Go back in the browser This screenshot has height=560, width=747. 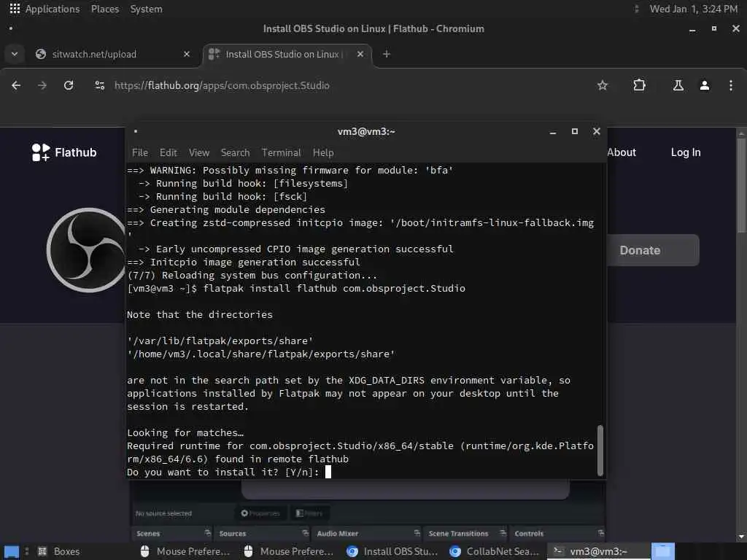(16, 85)
